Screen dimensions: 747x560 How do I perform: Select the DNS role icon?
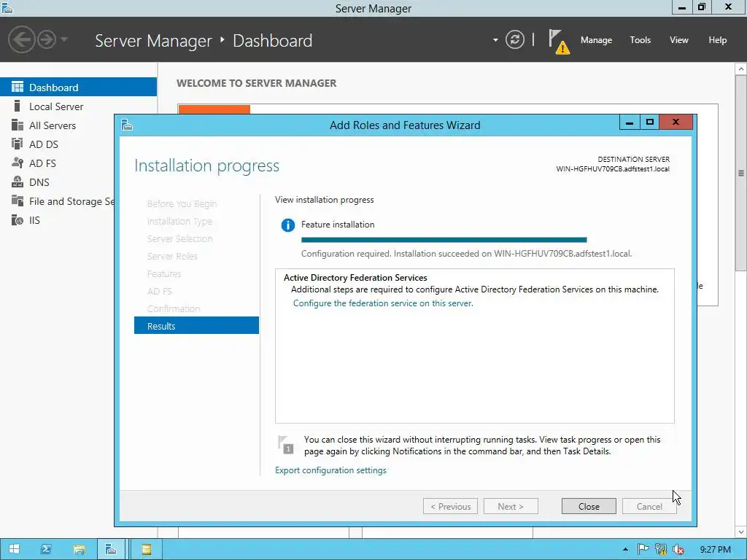click(x=18, y=182)
